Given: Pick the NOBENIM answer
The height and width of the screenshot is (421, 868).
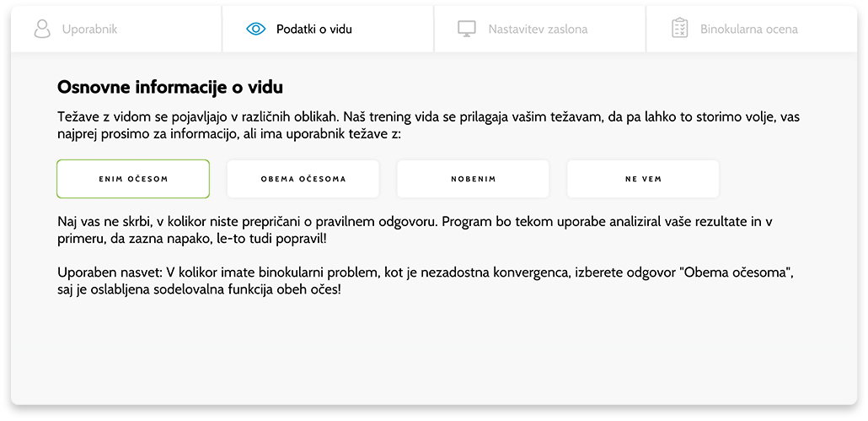Looking at the screenshot, I should 473,179.
